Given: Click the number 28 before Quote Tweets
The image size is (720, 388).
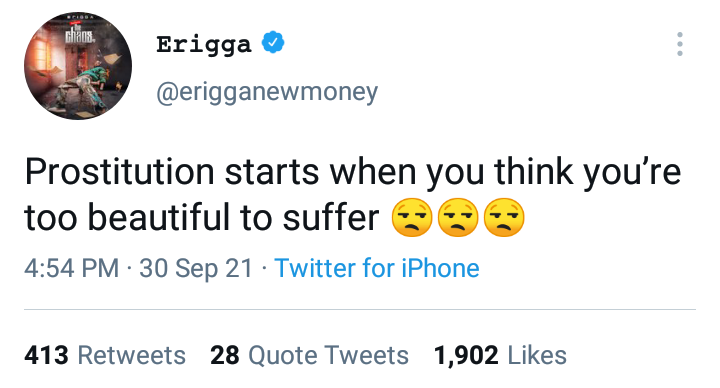Looking at the screenshot, I should [x=225, y=355].
